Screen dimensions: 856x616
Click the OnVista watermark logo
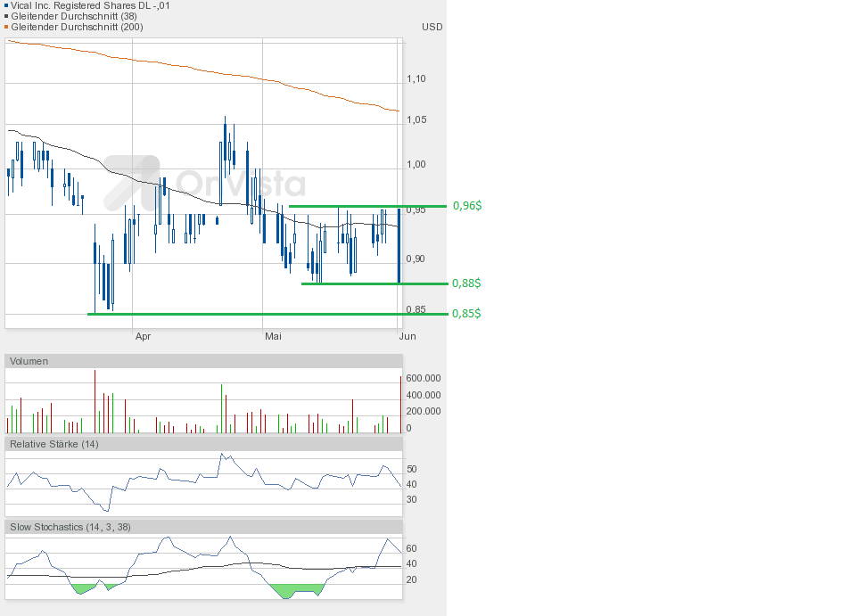click(x=205, y=180)
